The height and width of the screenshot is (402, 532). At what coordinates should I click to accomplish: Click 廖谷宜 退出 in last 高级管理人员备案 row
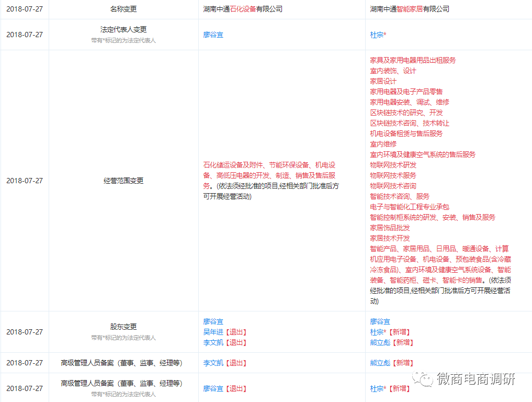(213, 388)
